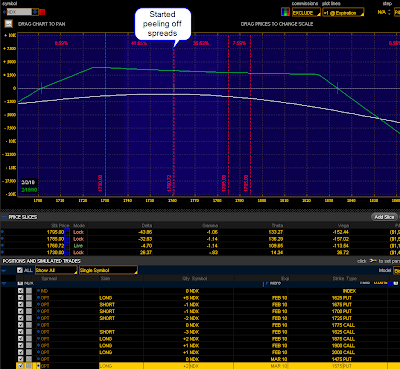The height and width of the screenshot is (369, 400).
Task: Click the chart mode icon left of DRAG CHART TO PAN
Action: click(8, 24)
